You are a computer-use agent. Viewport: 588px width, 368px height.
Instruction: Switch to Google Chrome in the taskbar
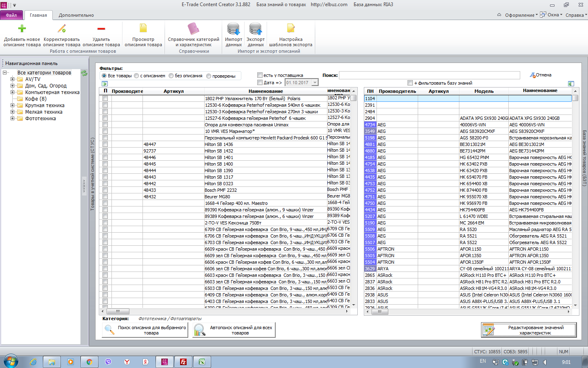click(x=89, y=362)
